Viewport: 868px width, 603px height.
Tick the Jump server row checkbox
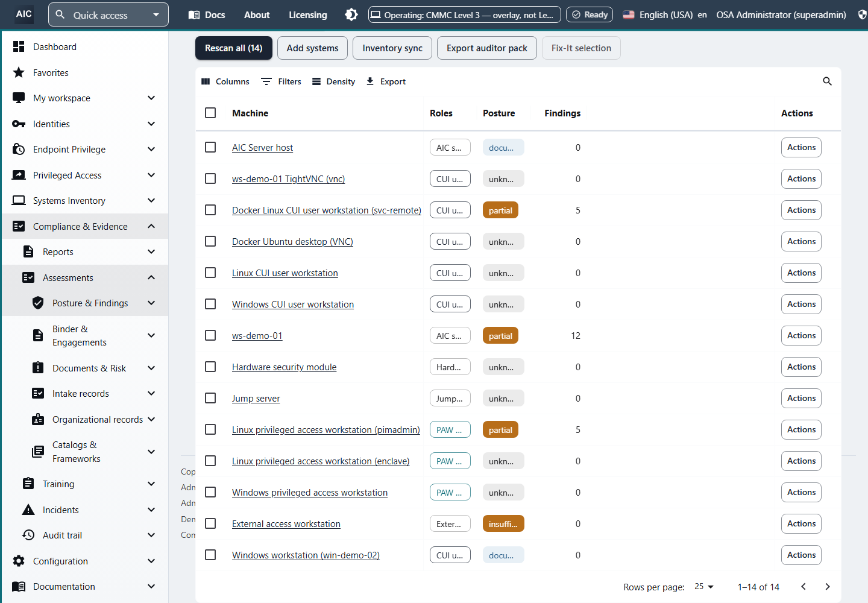[x=210, y=398]
